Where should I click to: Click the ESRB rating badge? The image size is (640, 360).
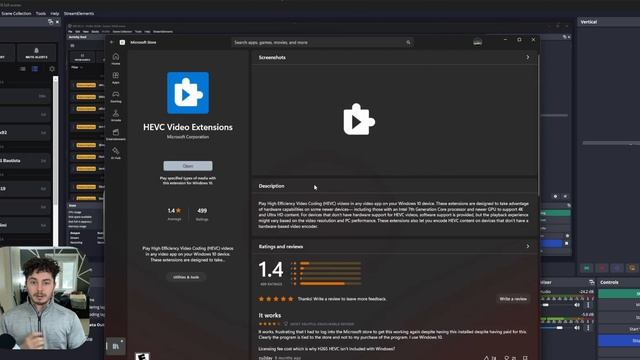point(142,356)
